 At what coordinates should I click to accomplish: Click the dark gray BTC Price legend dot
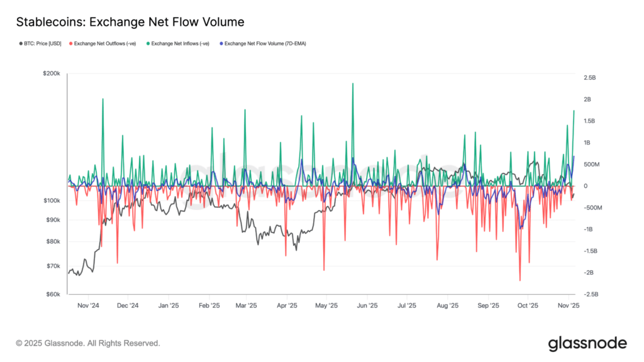pos(21,43)
